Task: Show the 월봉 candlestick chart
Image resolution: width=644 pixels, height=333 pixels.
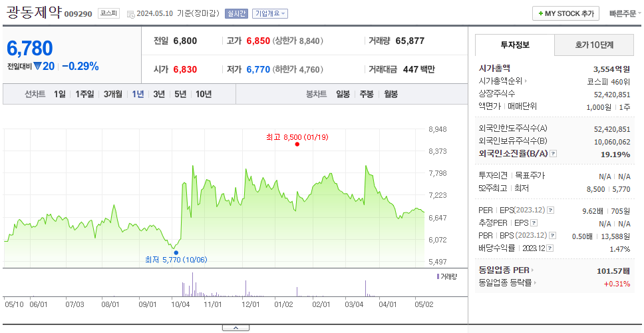Action: pos(391,94)
